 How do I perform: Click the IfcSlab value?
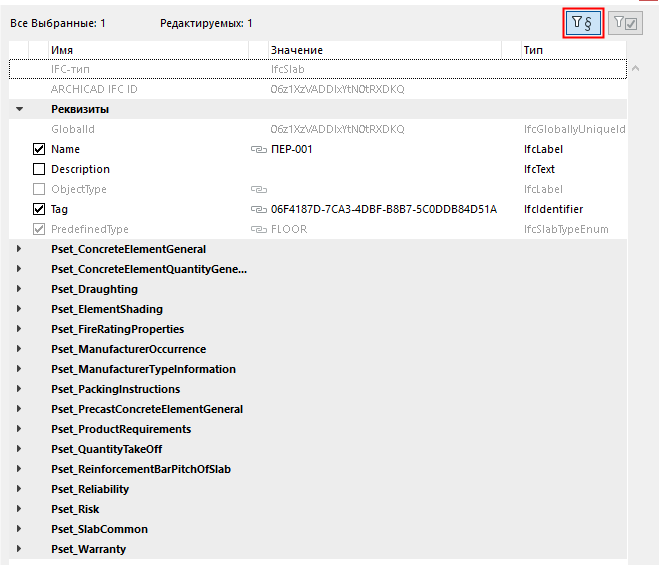(287, 69)
